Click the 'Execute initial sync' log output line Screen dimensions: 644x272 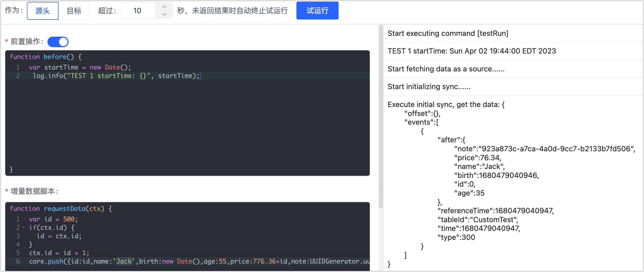click(x=446, y=105)
